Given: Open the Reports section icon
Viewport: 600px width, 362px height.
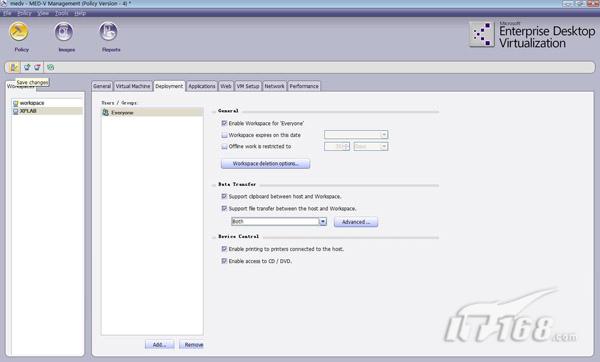Looking at the screenshot, I should (x=108, y=32).
